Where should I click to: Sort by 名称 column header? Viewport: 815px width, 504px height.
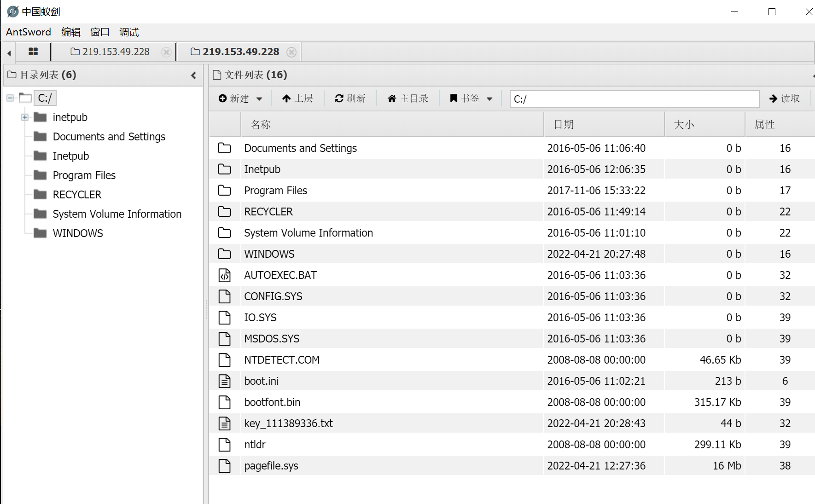[x=392, y=124]
